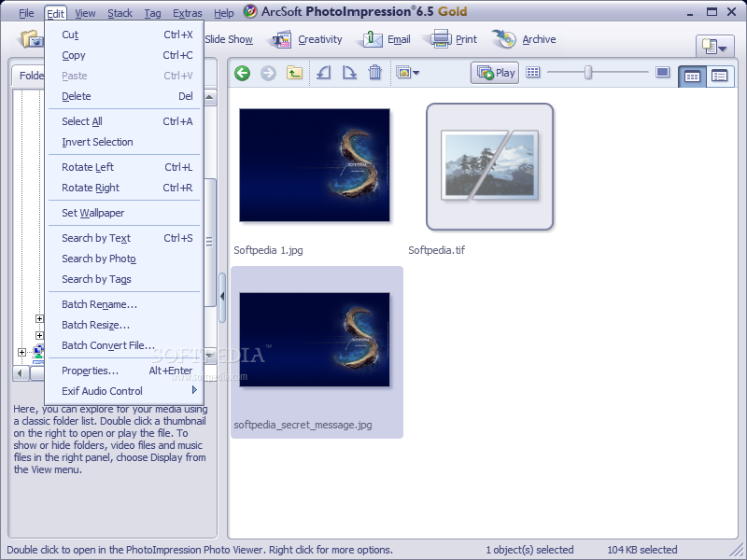Image resolution: width=747 pixels, height=560 pixels.
Task: Click the folder tree scroll down arrow
Action: click(209, 356)
